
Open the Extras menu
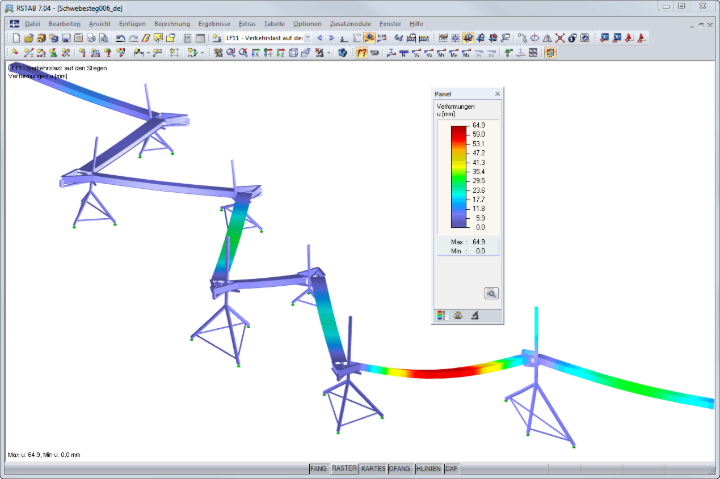pos(247,23)
